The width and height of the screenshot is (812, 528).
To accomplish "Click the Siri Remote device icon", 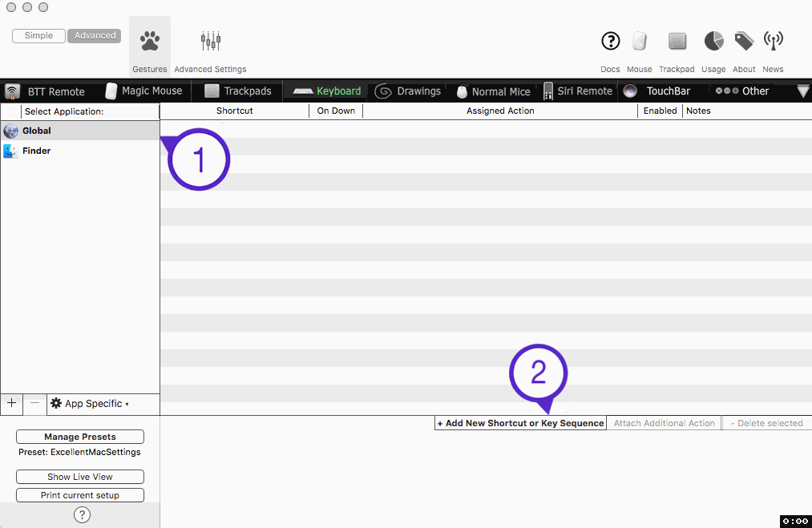I will pos(548,91).
